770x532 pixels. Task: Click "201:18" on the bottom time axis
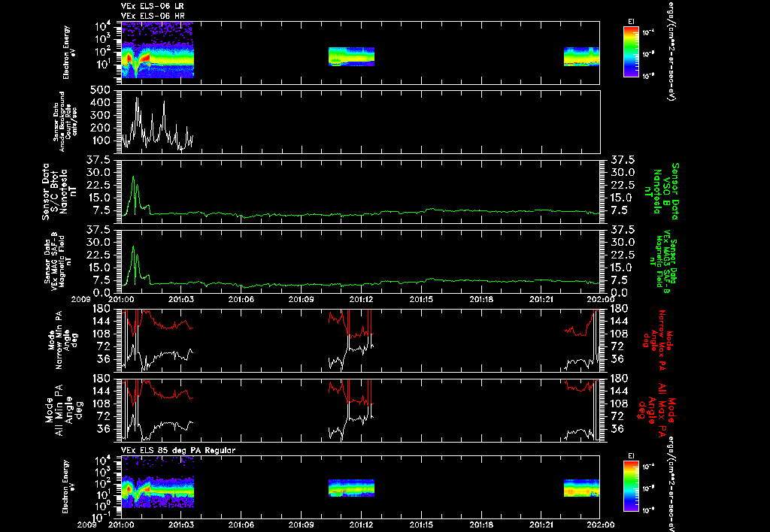click(482, 524)
